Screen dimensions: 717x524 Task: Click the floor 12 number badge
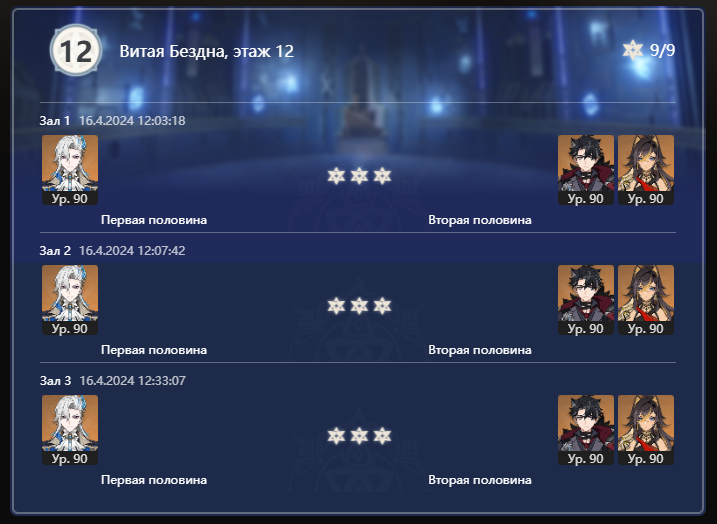pyautogui.click(x=75, y=50)
